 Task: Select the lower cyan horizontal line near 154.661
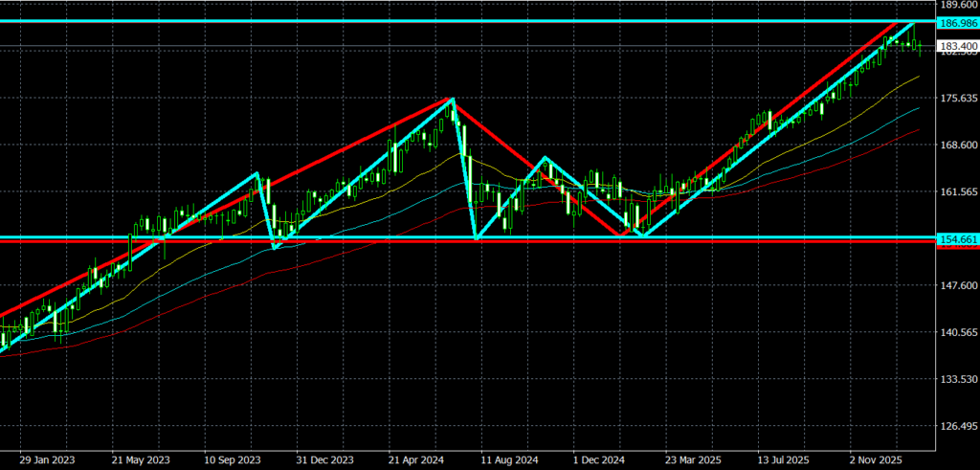(383, 236)
